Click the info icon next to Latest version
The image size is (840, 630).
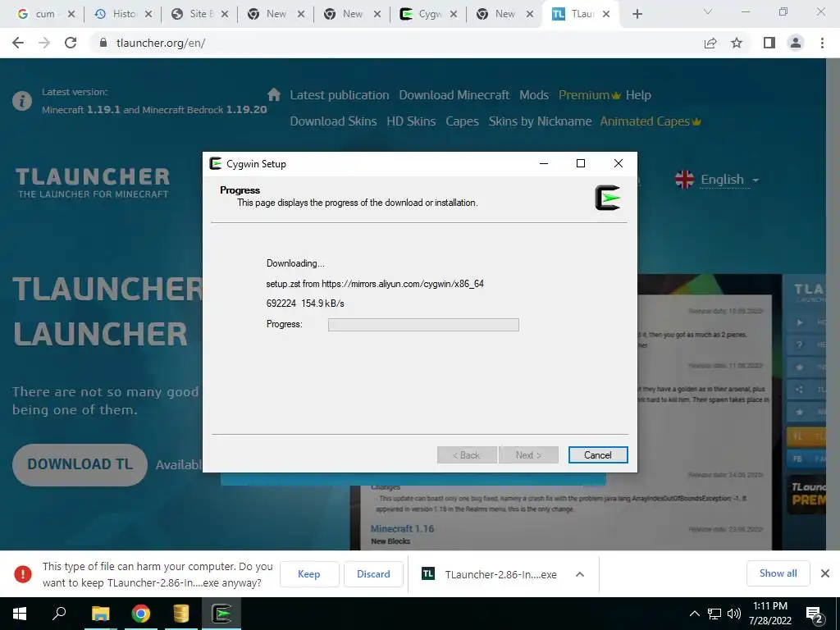coord(22,101)
